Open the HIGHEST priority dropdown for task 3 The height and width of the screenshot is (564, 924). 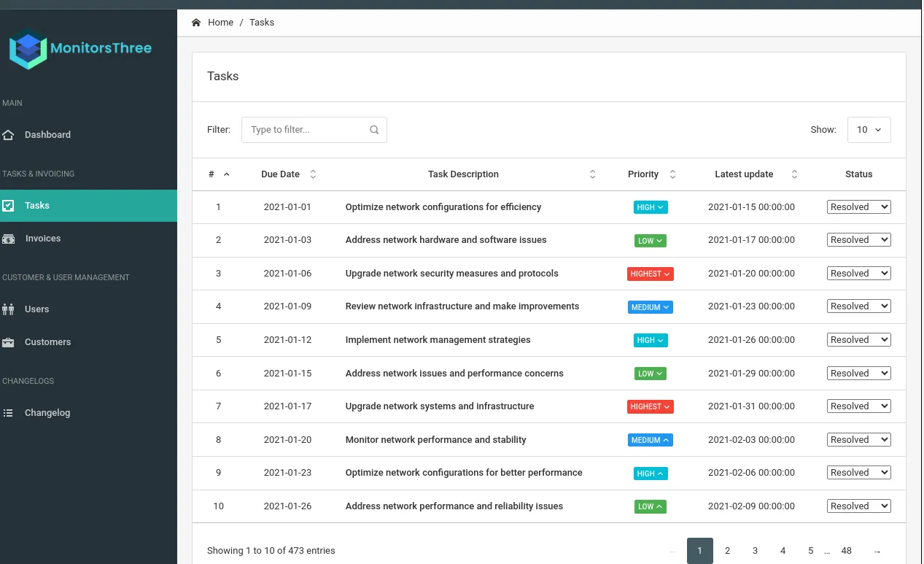pos(651,274)
